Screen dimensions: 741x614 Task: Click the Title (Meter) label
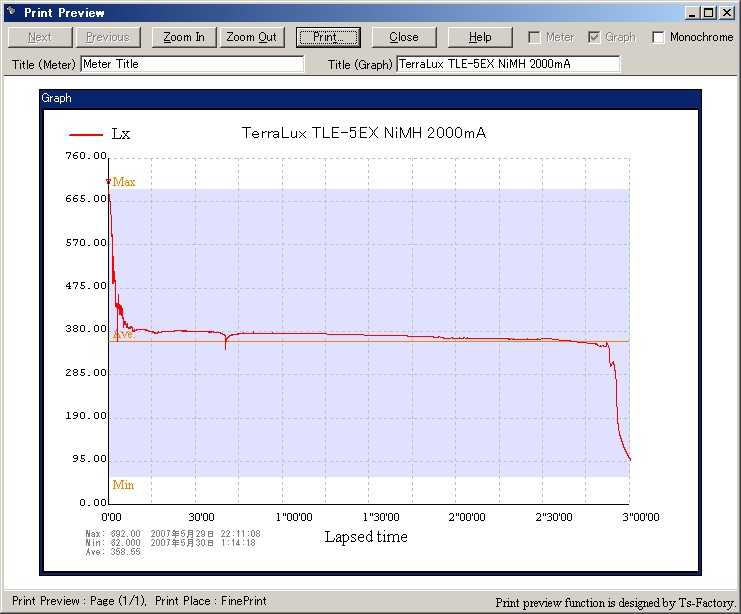(43, 64)
